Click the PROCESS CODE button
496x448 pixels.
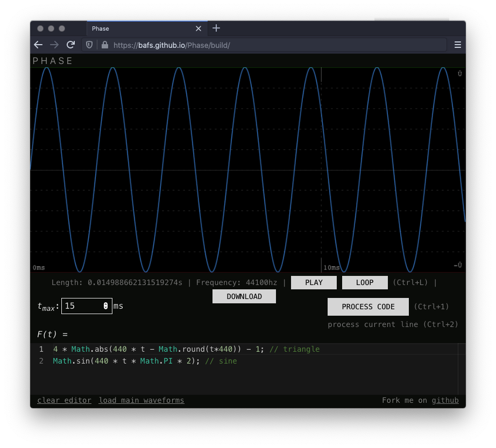click(x=368, y=307)
